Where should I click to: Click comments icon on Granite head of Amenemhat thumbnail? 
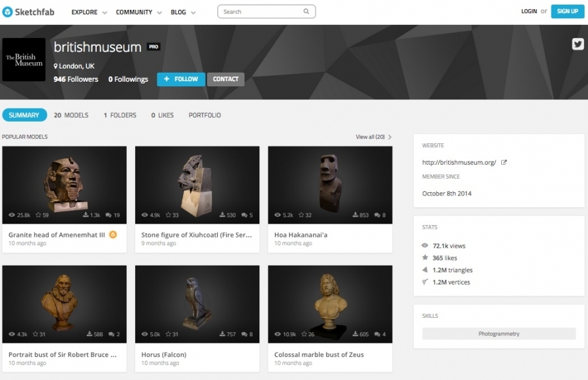coord(108,215)
